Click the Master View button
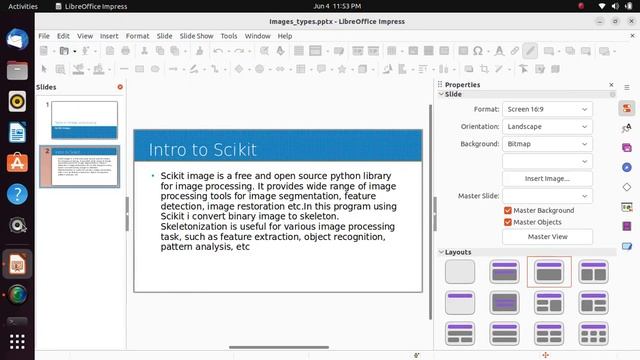The image size is (640, 360). coord(547,237)
